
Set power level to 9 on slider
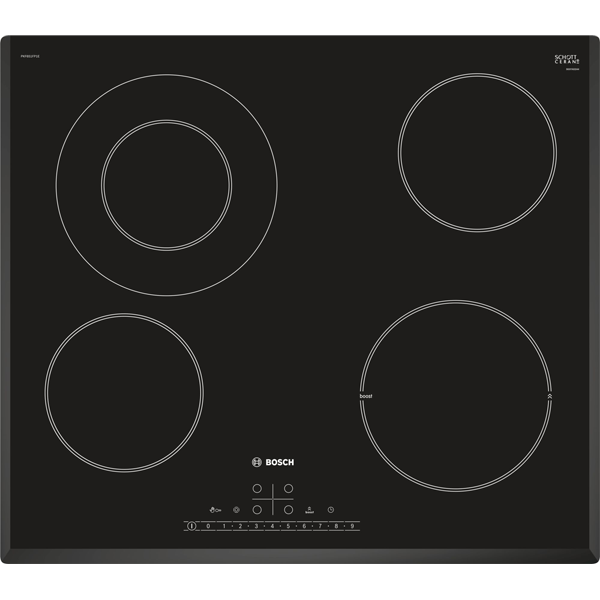(x=352, y=525)
